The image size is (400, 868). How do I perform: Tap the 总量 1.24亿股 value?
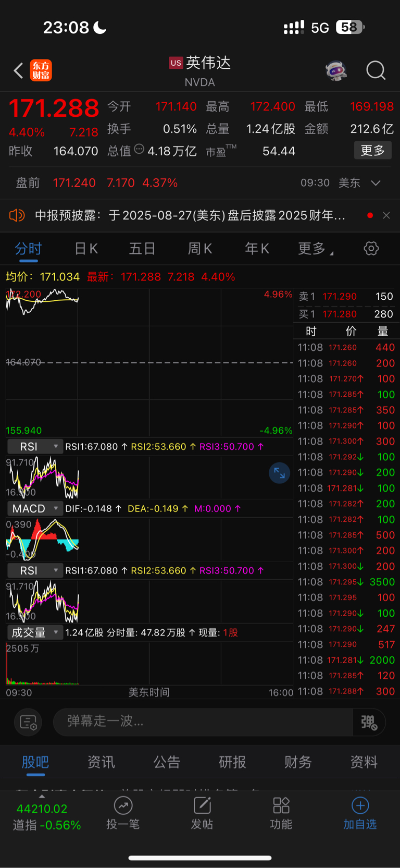(x=271, y=129)
